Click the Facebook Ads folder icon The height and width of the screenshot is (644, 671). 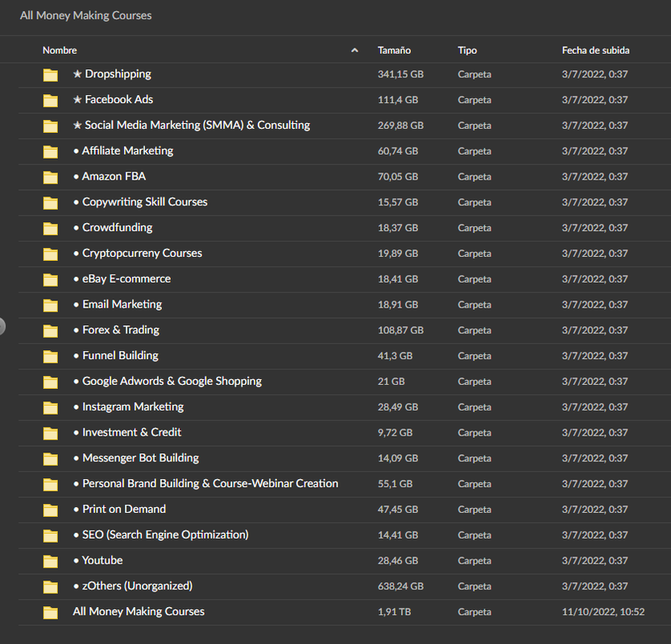[x=51, y=101]
